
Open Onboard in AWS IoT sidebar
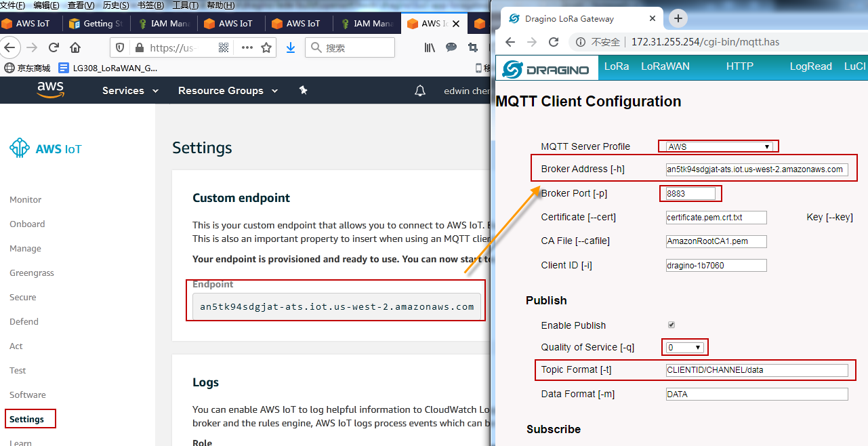tap(27, 224)
